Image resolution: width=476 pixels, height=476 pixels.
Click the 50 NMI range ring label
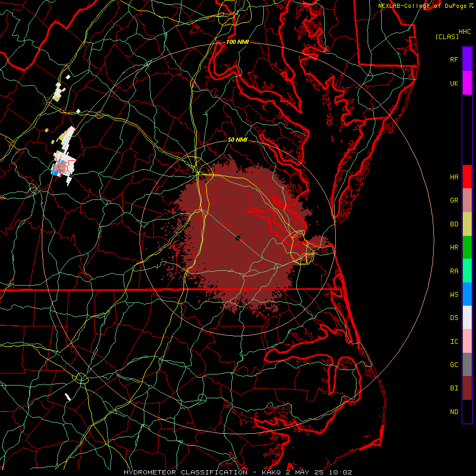(x=237, y=140)
